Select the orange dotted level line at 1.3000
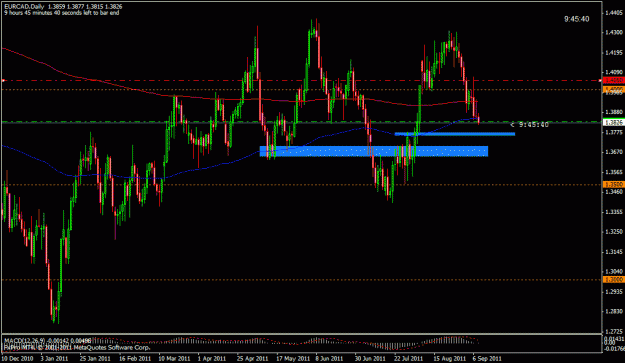The height and width of the screenshot is (363, 625). tap(301, 280)
